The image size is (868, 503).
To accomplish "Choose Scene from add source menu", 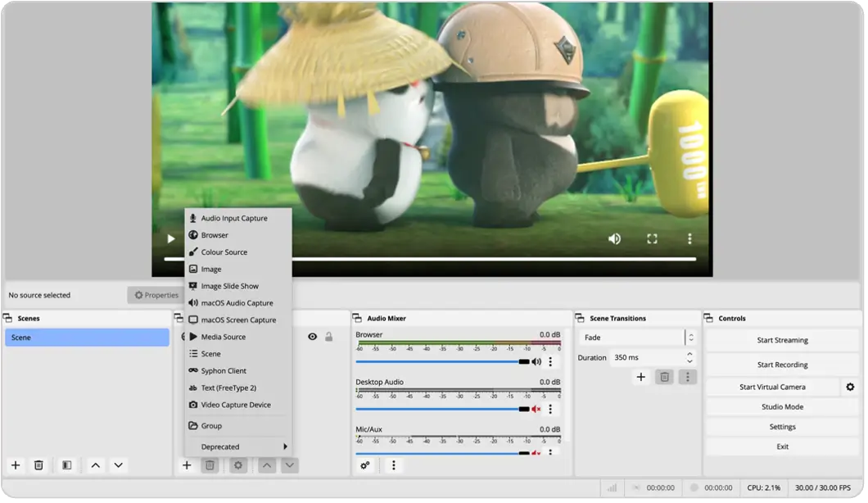I will coord(238,355).
